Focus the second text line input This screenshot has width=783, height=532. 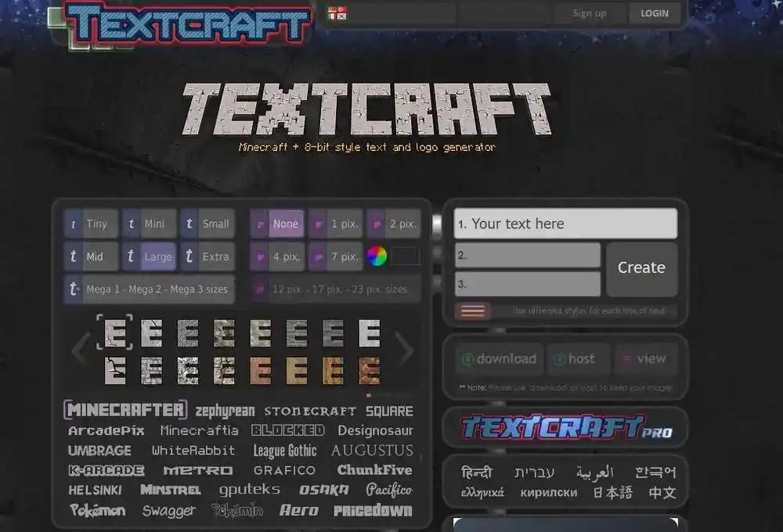coord(527,255)
